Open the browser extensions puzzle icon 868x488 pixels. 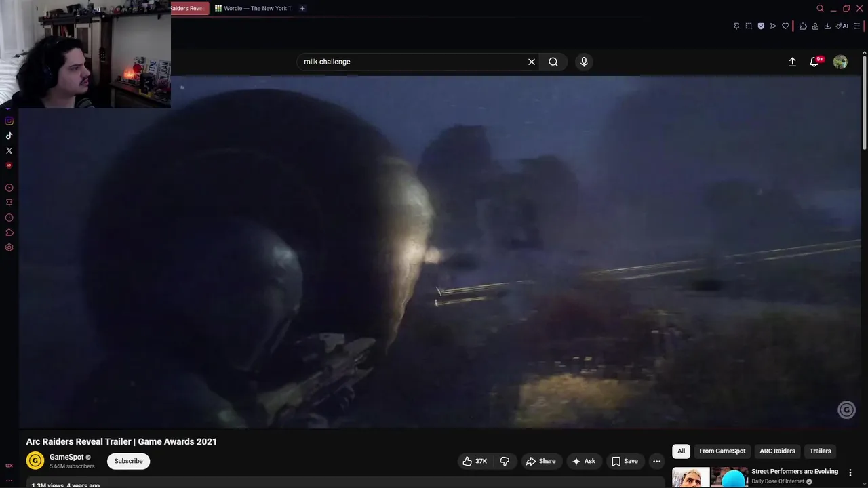(803, 26)
